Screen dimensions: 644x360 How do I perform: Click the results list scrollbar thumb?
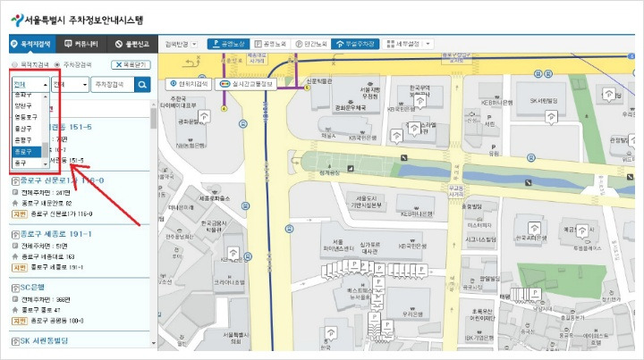(x=154, y=119)
